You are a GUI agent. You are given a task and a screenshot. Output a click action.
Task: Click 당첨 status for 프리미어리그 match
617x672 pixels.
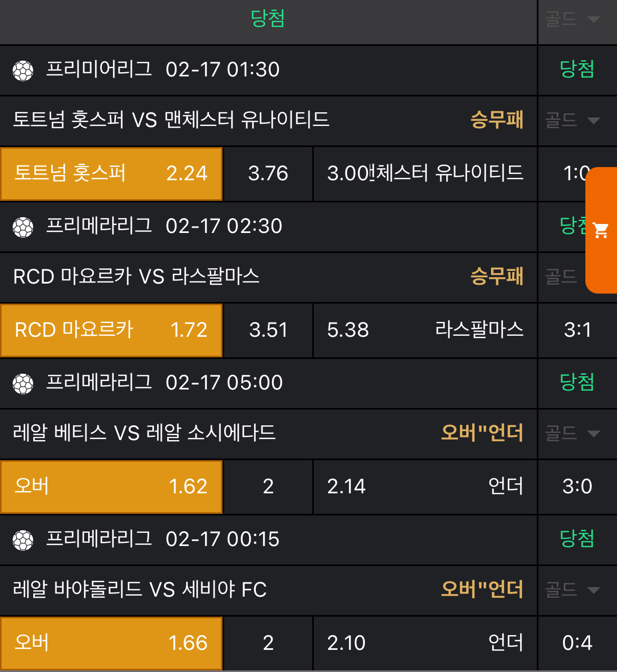(x=577, y=69)
